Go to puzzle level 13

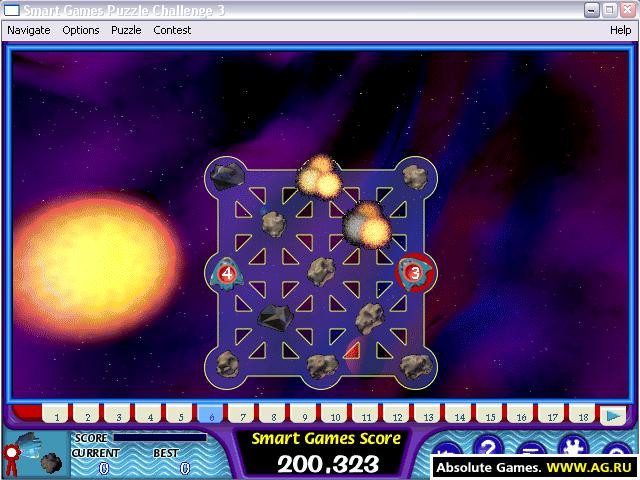tap(429, 416)
